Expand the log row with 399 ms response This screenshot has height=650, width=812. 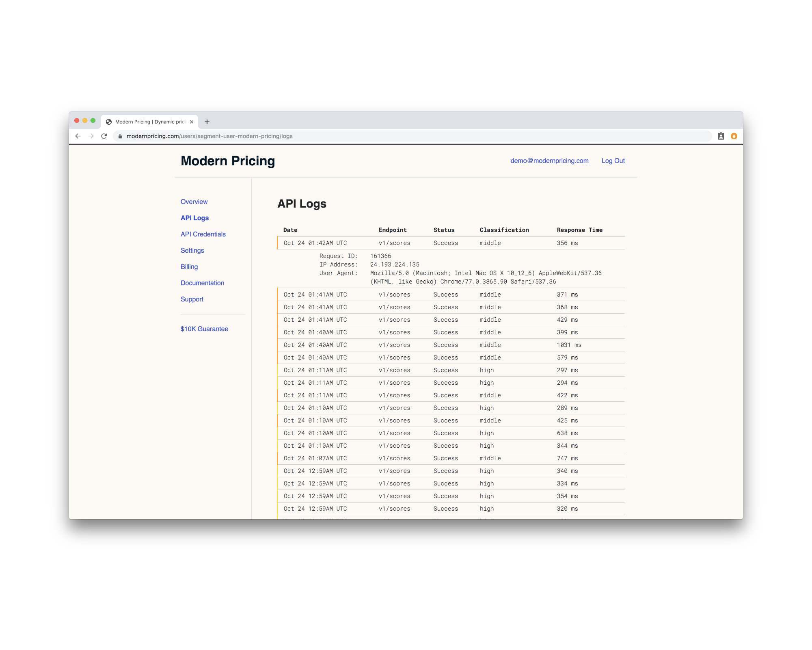click(451, 332)
